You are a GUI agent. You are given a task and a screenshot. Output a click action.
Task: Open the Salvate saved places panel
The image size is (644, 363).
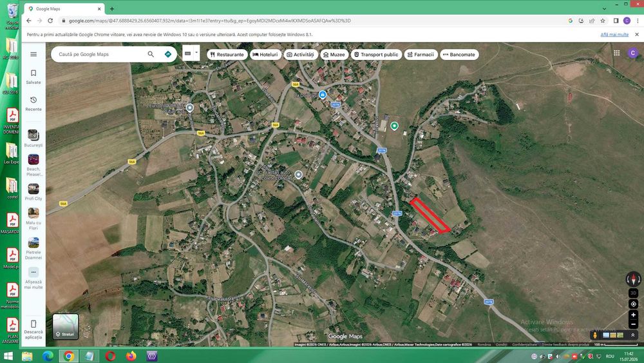click(33, 77)
